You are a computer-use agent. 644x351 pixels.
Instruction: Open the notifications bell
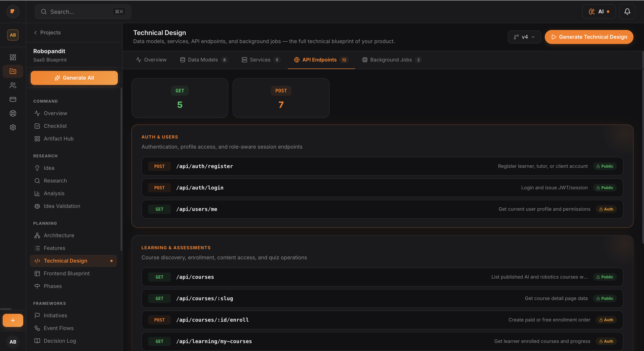627,12
